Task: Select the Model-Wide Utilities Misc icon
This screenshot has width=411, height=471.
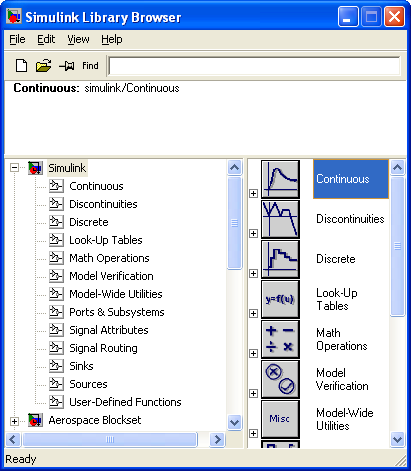Action: click(280, 419)
